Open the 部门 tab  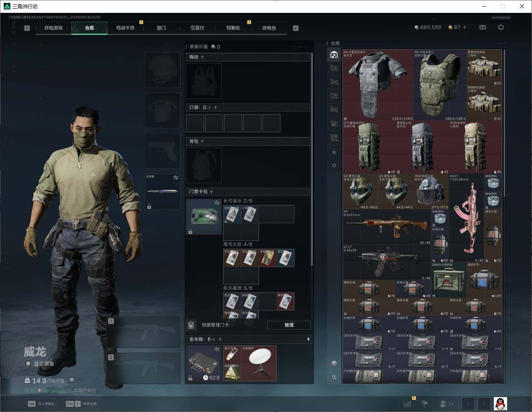point(161,28)
